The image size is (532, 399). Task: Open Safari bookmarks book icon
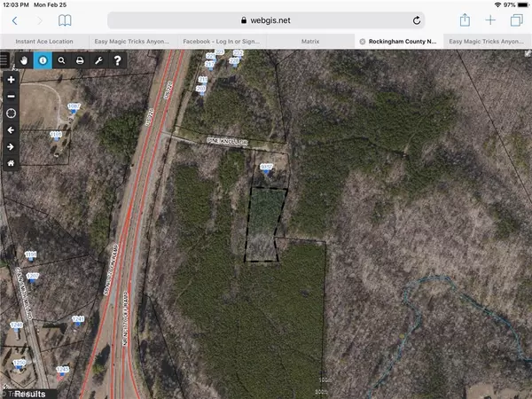tap(65, 20)
